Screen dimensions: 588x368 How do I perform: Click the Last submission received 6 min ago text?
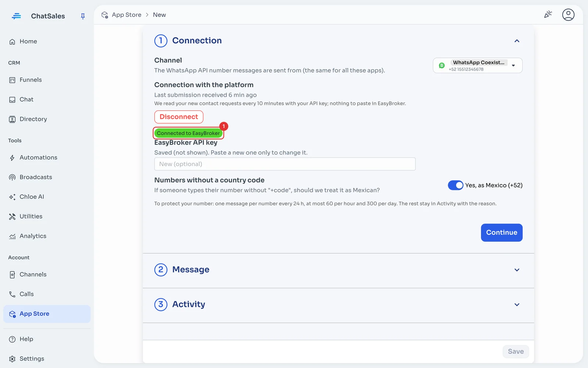[x=205, y=95]
